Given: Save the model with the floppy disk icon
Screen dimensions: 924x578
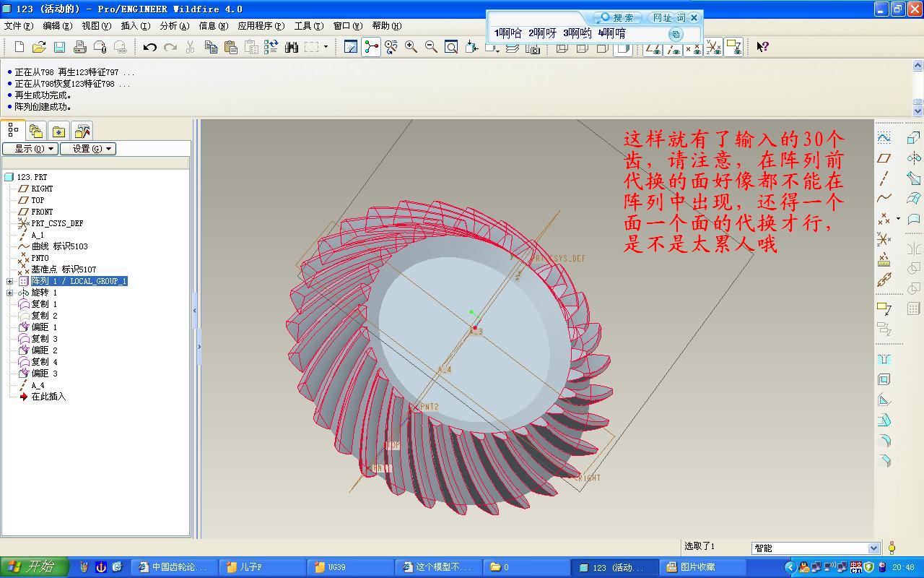Looking at the screenshot, I should point(59,47).
